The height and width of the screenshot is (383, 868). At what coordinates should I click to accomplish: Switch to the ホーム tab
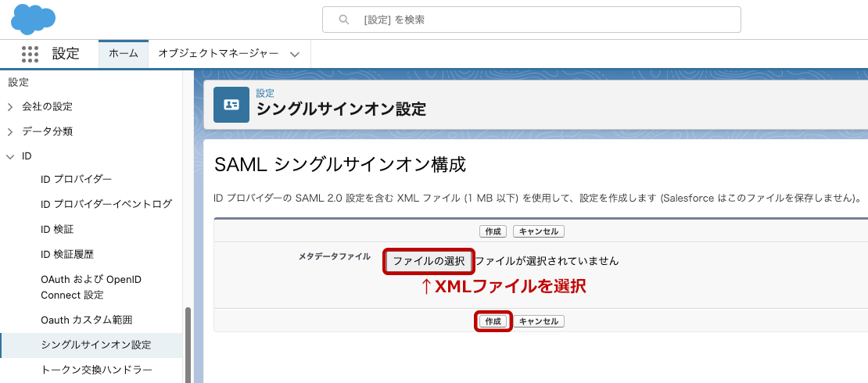(123, 54)
